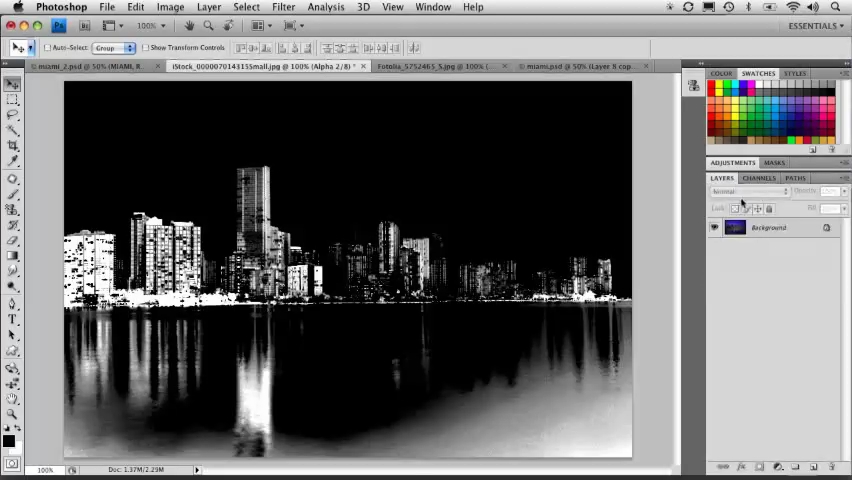This screenshot has height=480, width=852.
Task: Open the Color panel tab
Action: pos(721,73)
